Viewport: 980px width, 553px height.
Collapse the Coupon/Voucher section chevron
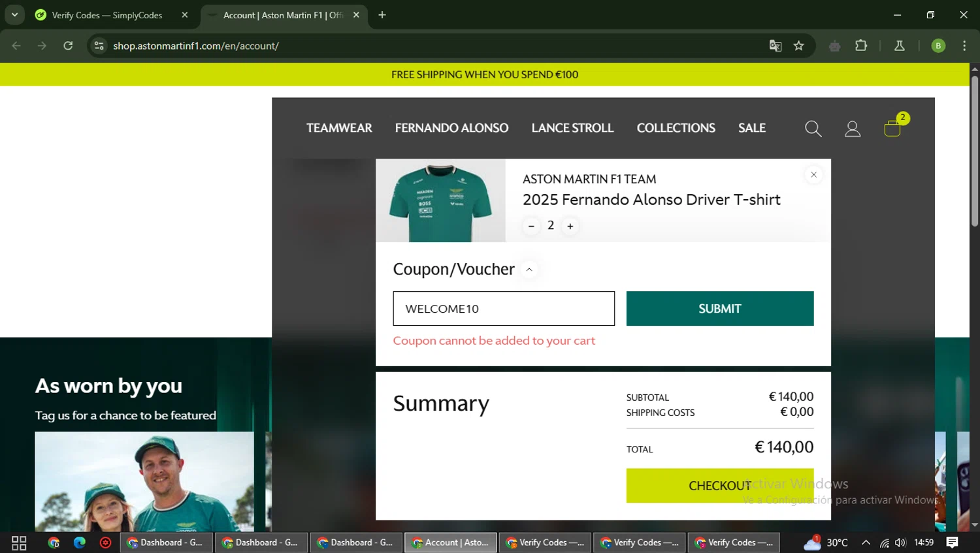pyautogui.click(x=529, y=270)
